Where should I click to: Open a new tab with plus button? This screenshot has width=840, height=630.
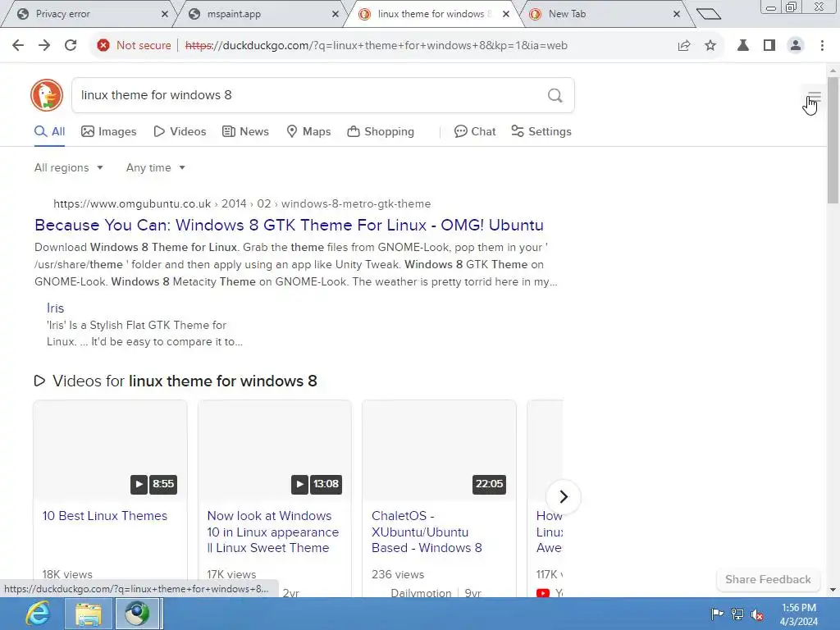coord(709,14)
